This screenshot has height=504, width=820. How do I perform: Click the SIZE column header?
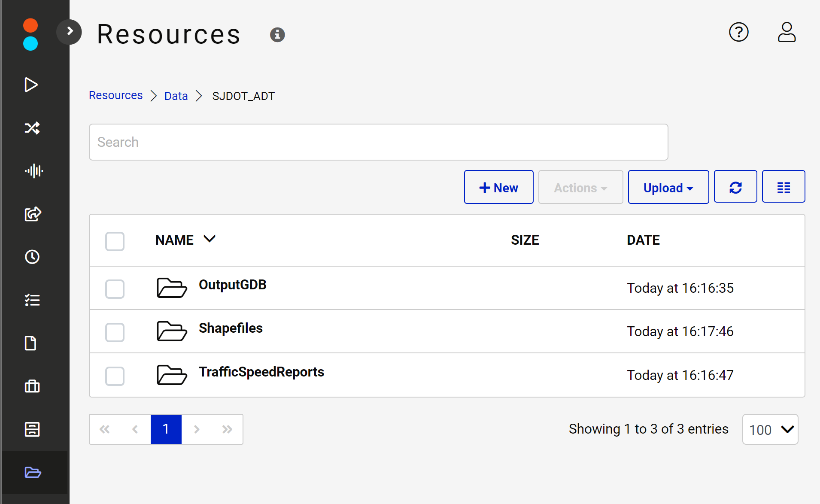tap(525, 240)
